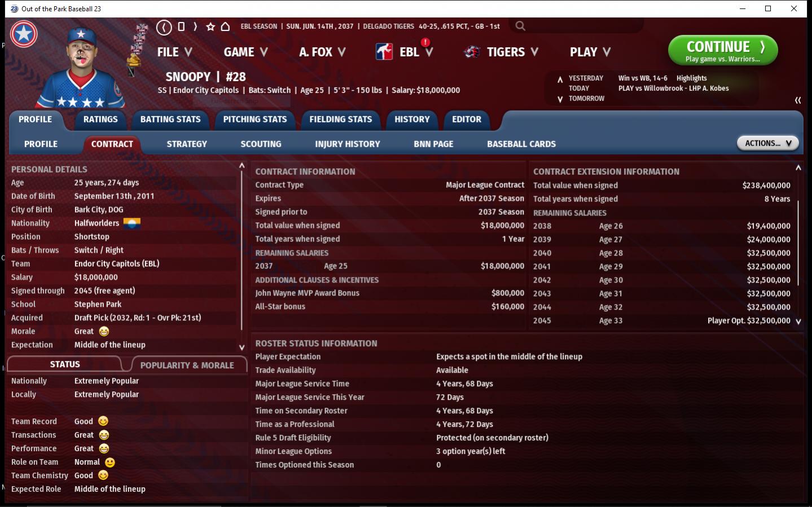This screenshot has width=812, height=507.
Task: Show next day in schedule widget
Action: coord(560,99)
